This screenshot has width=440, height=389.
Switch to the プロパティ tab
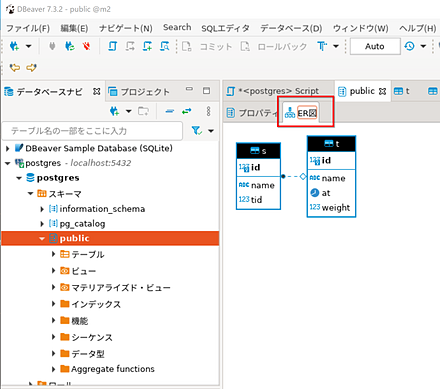point(252,113)
